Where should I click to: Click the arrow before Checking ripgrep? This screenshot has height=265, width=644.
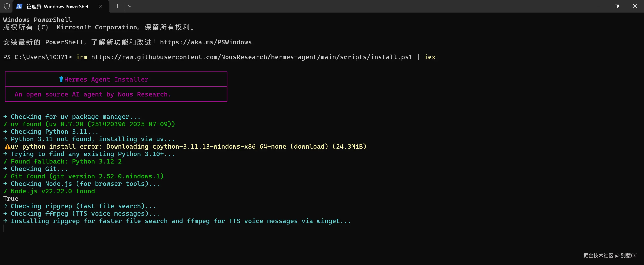coord(5,206)
